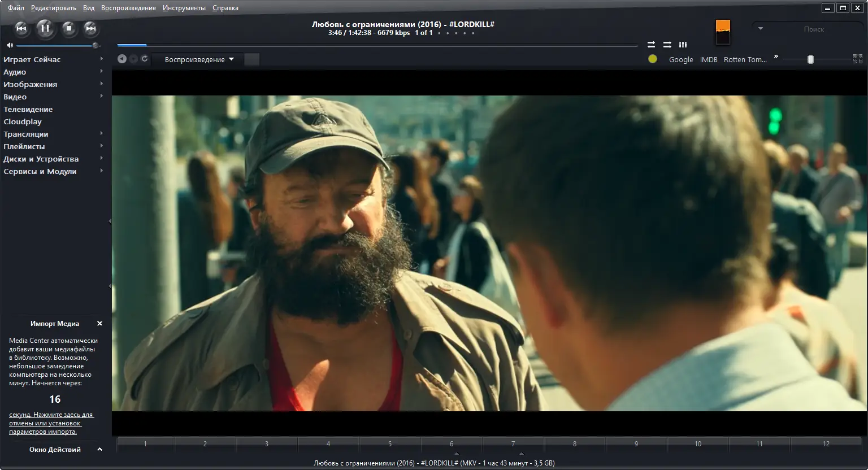
Task: Click the IMDB link
Action: (x=708, y=59)
